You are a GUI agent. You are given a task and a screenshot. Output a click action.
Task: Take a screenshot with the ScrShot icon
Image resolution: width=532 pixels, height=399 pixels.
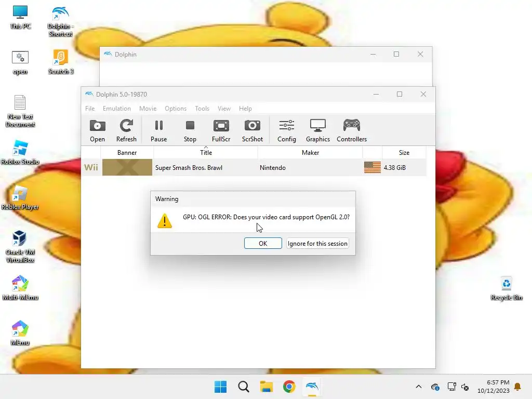(x=252, y=130)
